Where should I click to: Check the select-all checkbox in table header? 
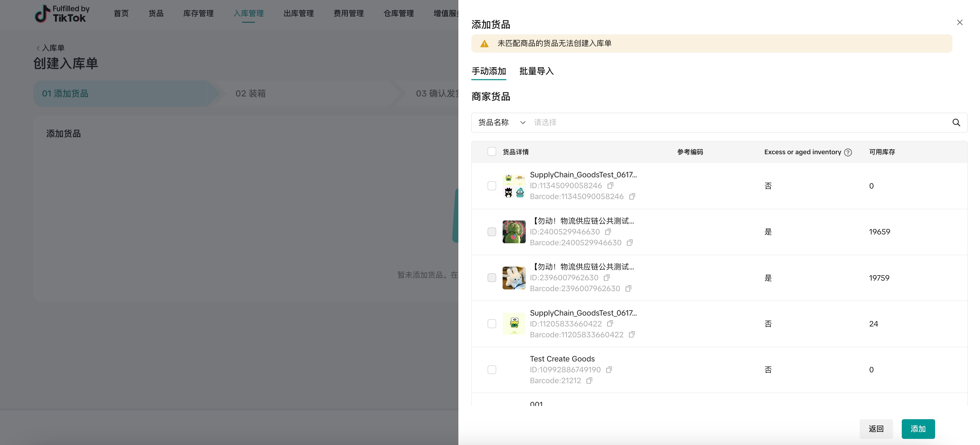491,152
